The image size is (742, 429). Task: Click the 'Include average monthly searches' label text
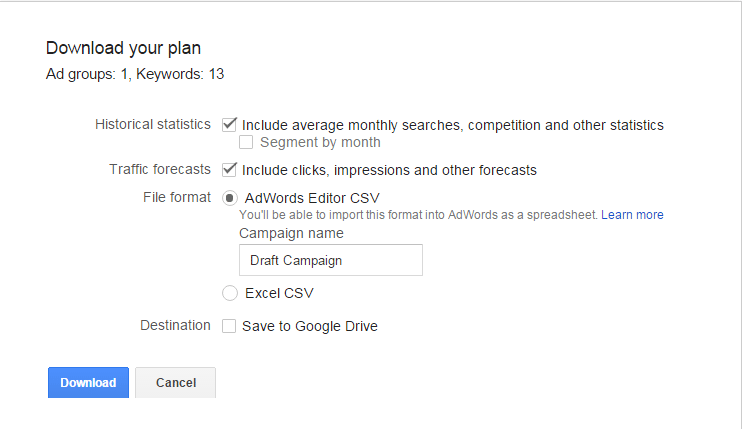click(x=452, y=125)
